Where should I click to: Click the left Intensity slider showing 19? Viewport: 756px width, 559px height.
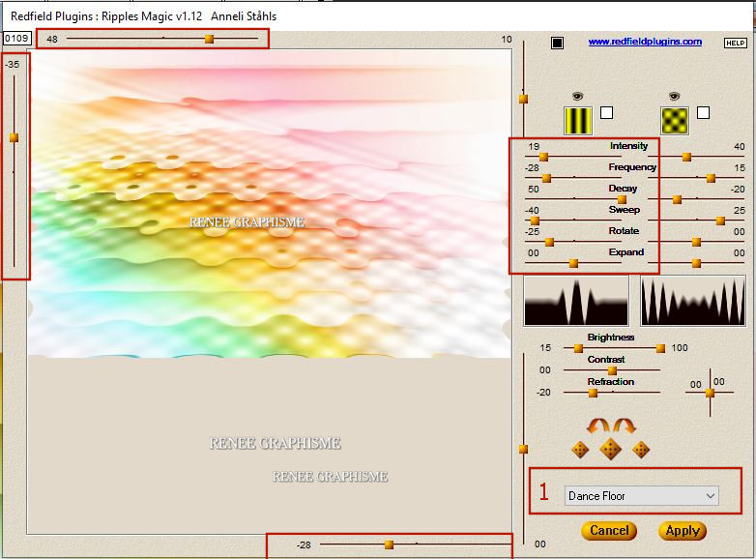(544, 157)
